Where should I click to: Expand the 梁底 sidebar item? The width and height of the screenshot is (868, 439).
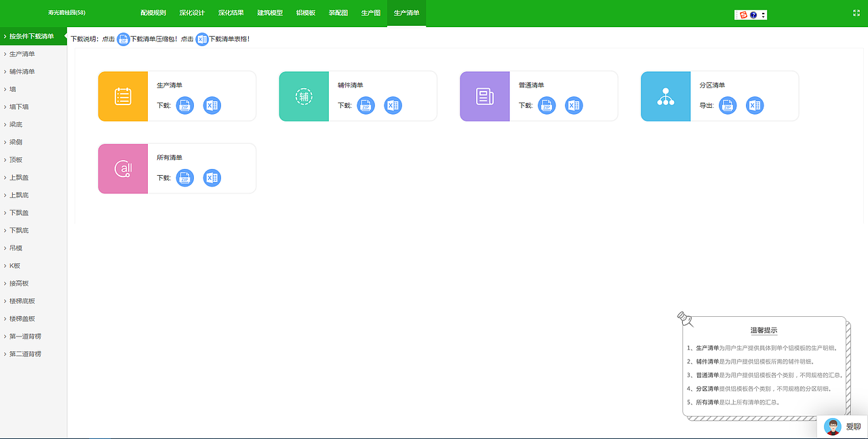click(x=33, y=125)
